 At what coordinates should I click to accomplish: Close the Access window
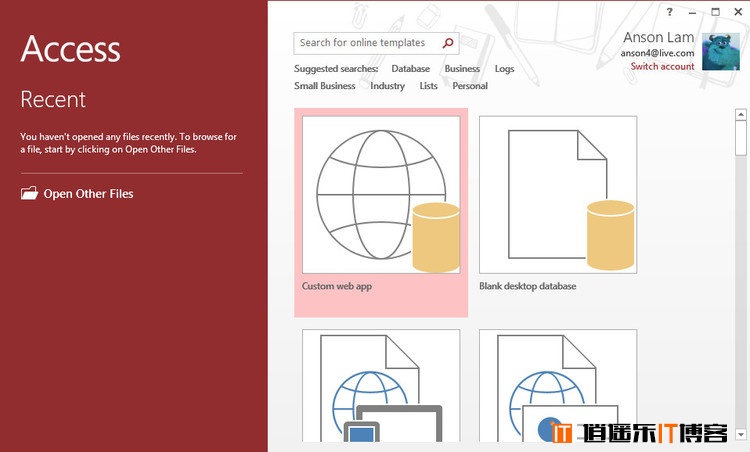(738, 12)
